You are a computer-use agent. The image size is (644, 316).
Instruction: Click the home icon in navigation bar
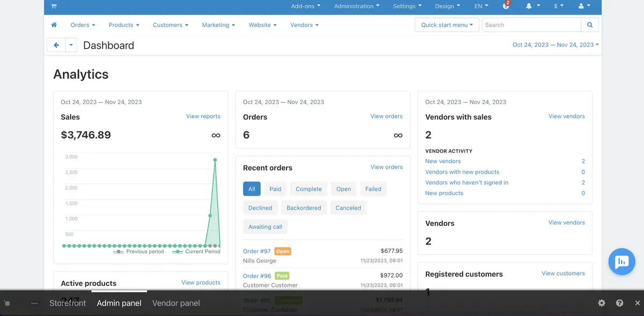pos(54,25)
